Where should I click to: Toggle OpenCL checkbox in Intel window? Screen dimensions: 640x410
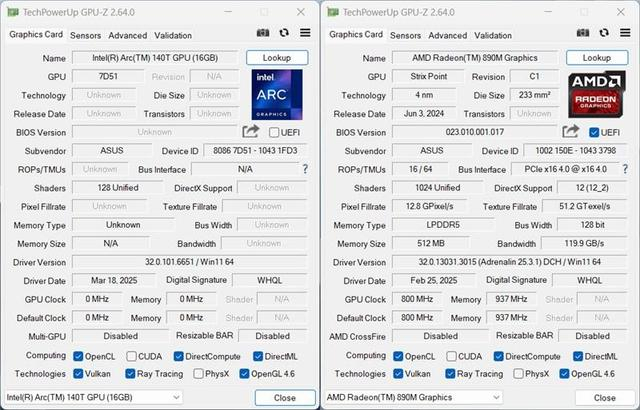pos(78,356)
